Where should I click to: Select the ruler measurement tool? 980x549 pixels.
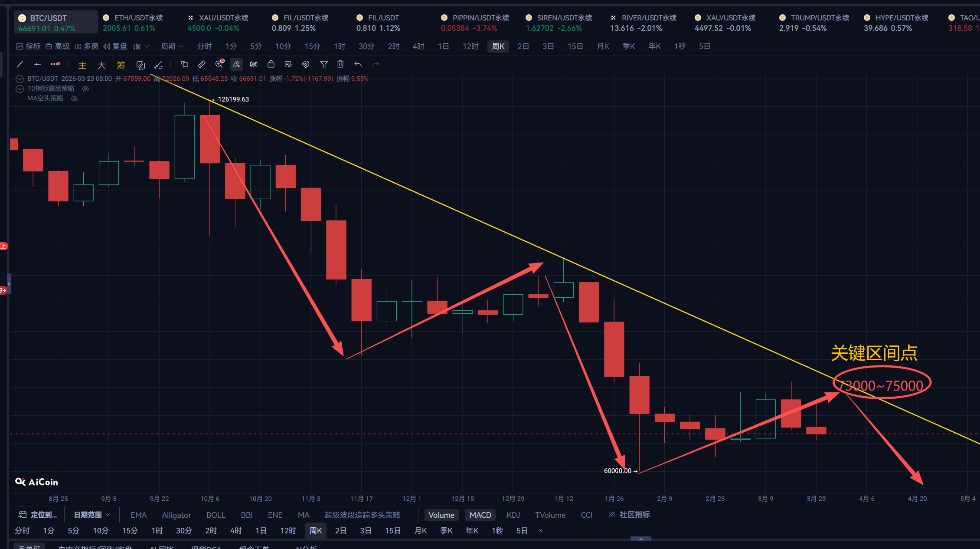[202, 64]
